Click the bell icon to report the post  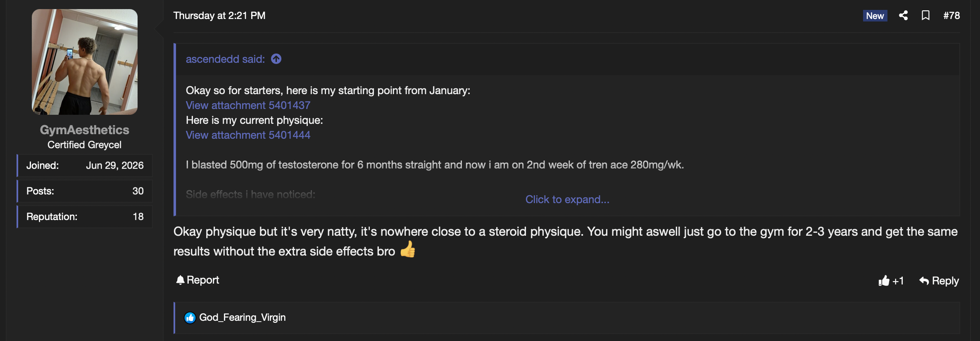pos(180,280)
